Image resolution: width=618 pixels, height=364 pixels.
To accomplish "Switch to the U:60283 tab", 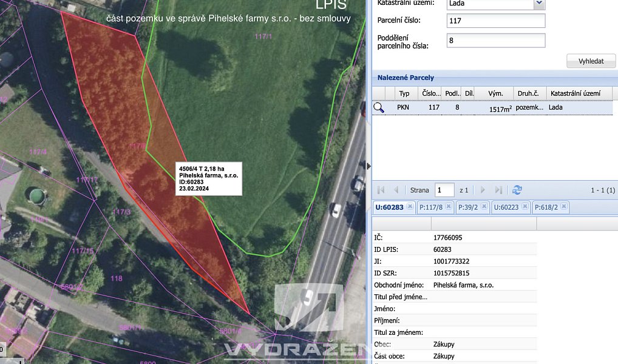I will pyautogui.click(x=389, y=207).
